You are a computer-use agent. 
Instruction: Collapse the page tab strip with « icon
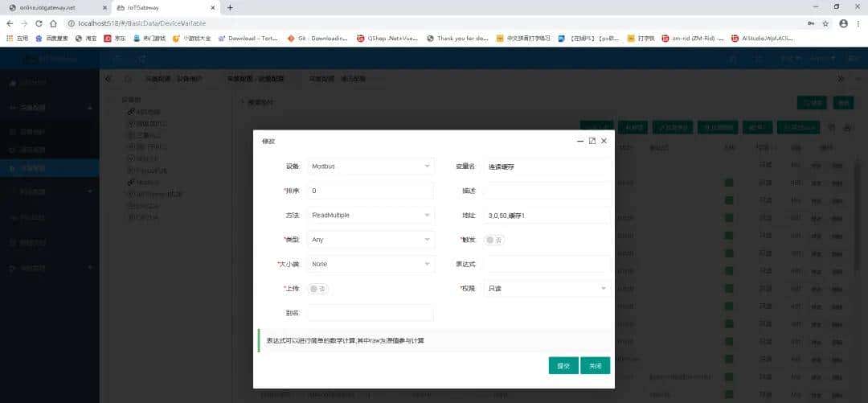click(x=108, y=80)
